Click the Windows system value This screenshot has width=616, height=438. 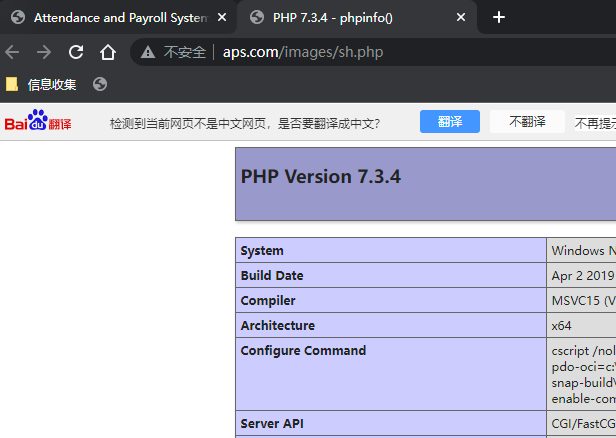point(583,251)
